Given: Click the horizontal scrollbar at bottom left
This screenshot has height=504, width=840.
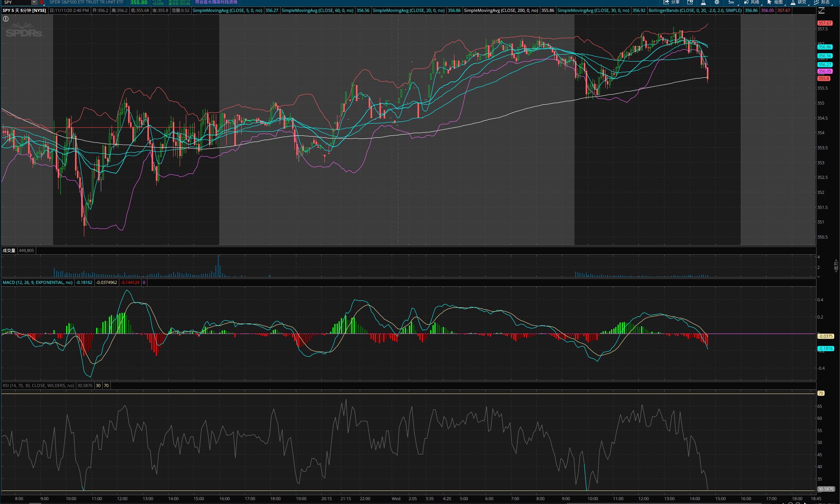Looking at the screenshot, I should pos(35,503).
